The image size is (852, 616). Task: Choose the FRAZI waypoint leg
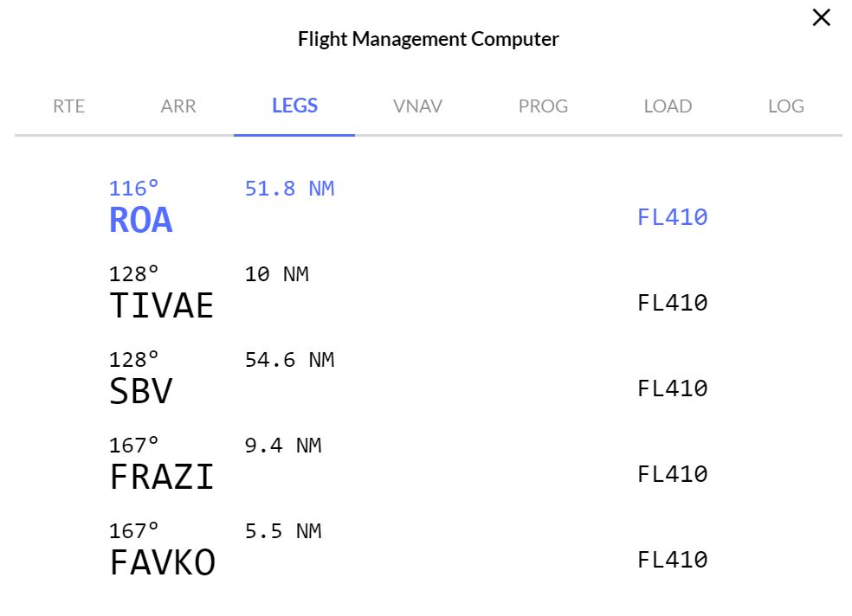[x=161, y=477]
